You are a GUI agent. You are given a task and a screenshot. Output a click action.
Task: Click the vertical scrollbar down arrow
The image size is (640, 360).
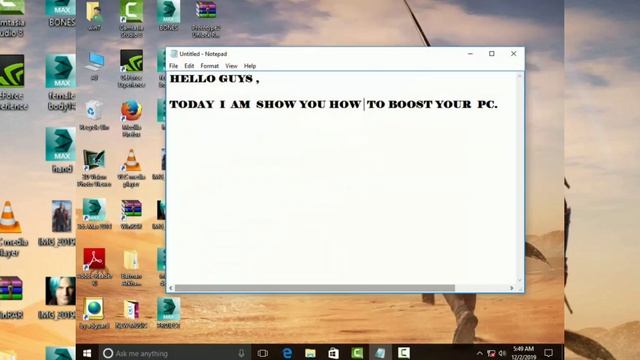(520, 280)
